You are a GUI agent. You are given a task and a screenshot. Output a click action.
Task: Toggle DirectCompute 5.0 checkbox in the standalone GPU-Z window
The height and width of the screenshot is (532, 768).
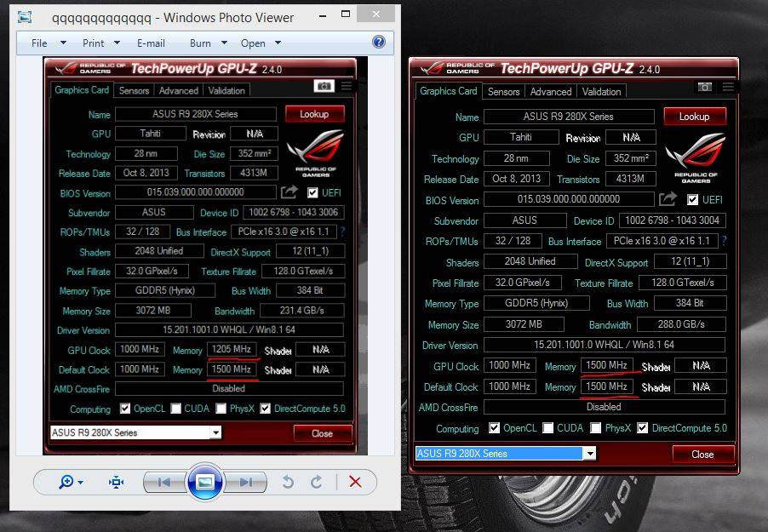point(642,428)
